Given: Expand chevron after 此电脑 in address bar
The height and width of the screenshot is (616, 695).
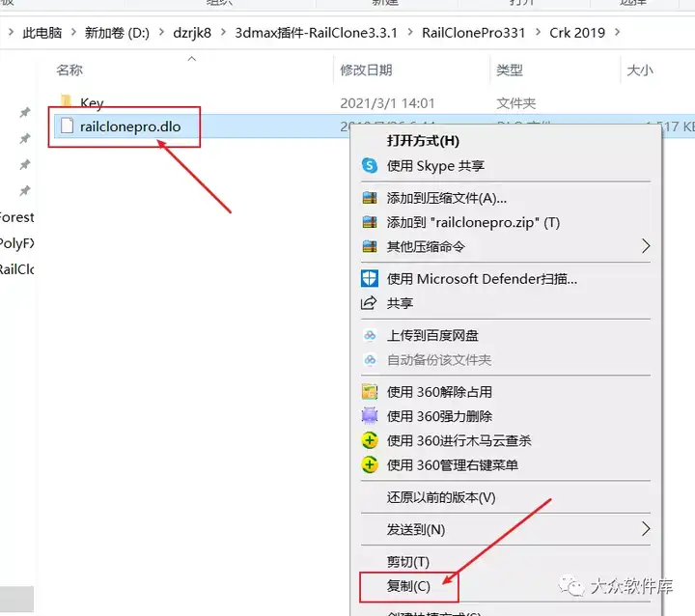Looking at the screenshot, I should 73,33.
